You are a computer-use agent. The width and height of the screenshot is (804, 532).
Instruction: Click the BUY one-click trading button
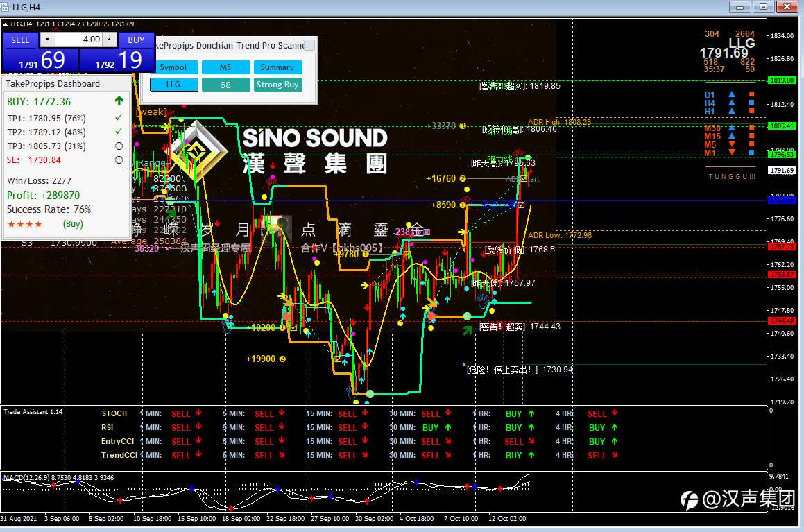[x=136, y=40]
